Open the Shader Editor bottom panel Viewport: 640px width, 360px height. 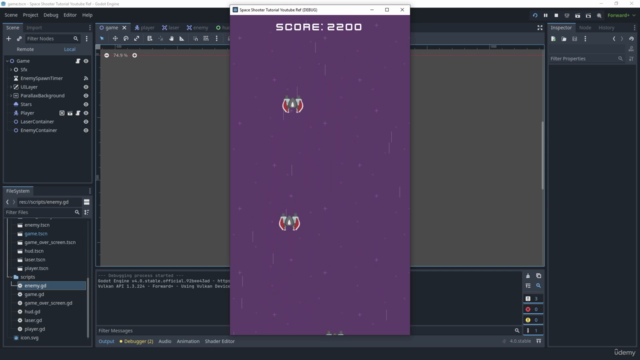click(220, 341)
